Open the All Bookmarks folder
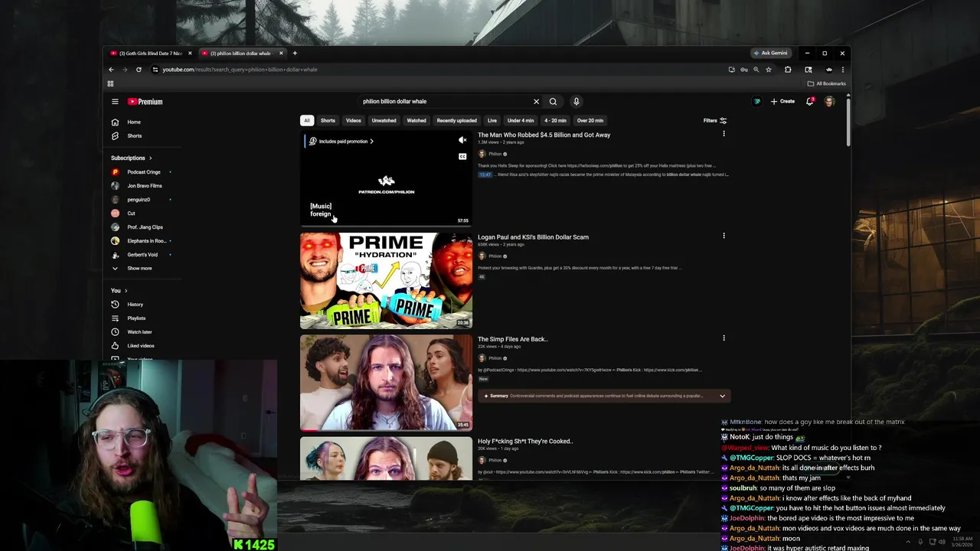 (827, 83)
